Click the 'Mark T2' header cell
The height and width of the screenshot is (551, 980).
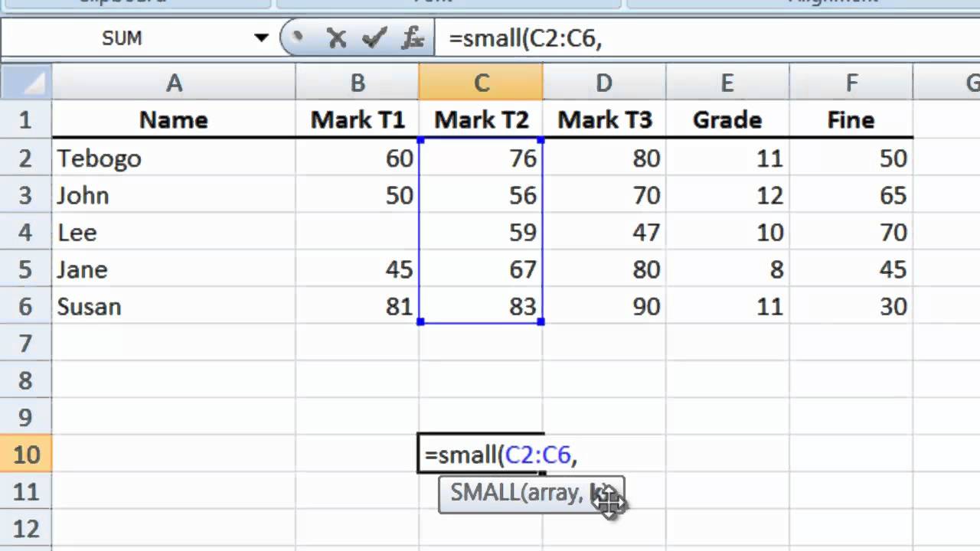(x=481, y=119)
